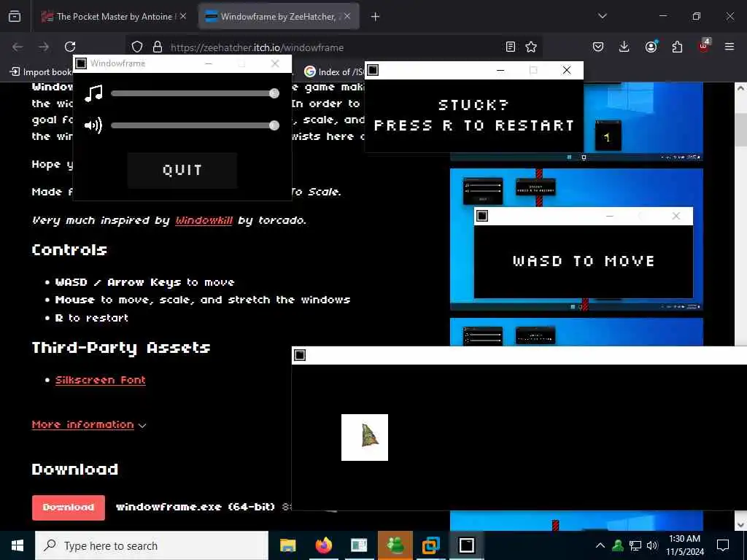Image resolution: width=747 pixels, height=560 pixels.
Task: Toggle reader view icon
Action: [510, 47]
